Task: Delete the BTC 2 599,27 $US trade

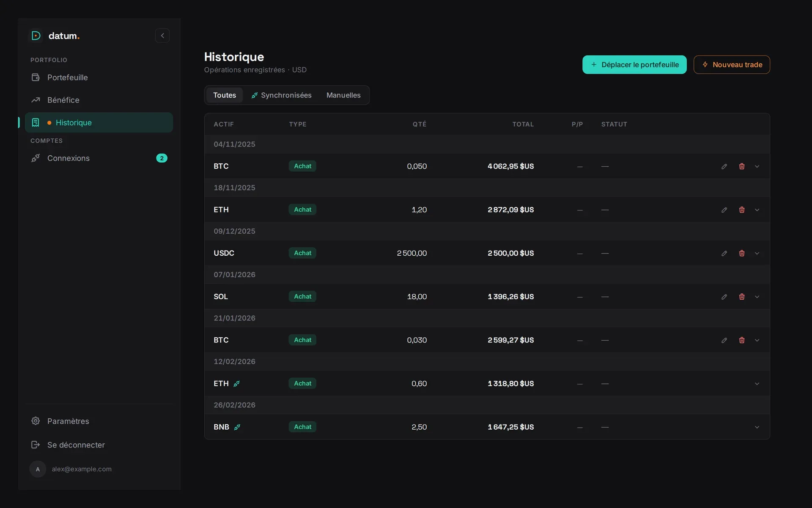Action: 742,340
